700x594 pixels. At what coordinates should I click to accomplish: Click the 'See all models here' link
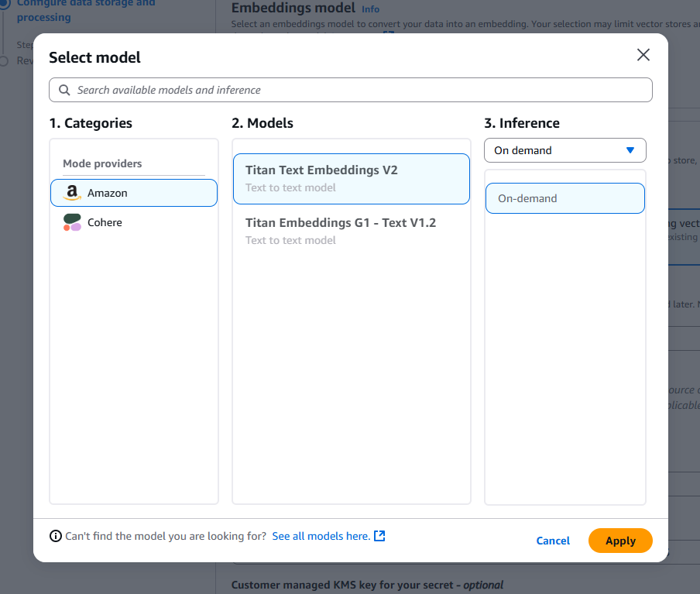(x=322, y=535)
